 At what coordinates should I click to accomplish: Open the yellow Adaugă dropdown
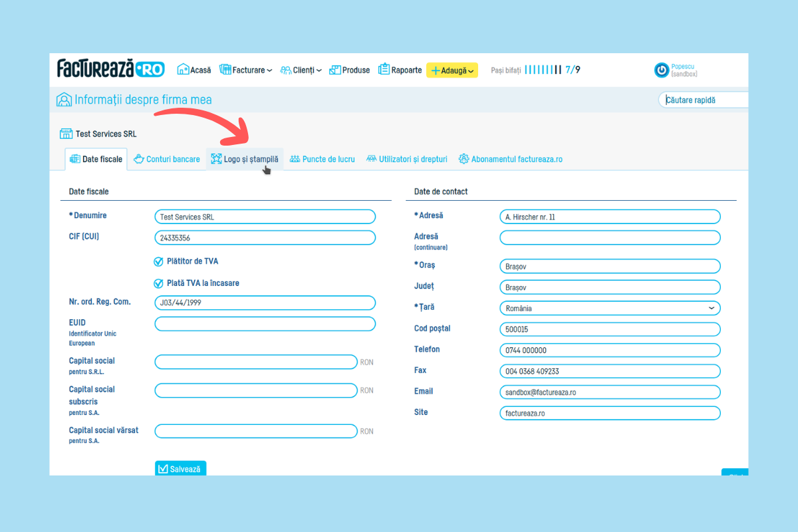[452, 70]
